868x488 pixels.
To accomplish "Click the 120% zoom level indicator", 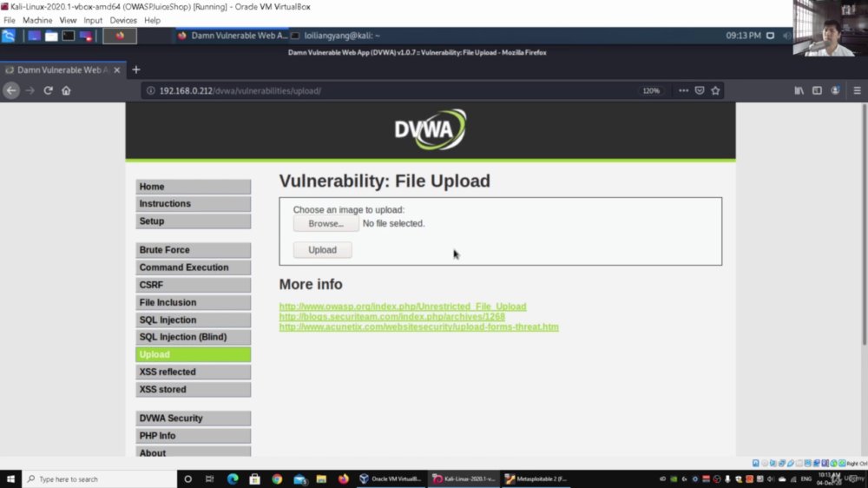I will tap(651, 90).
